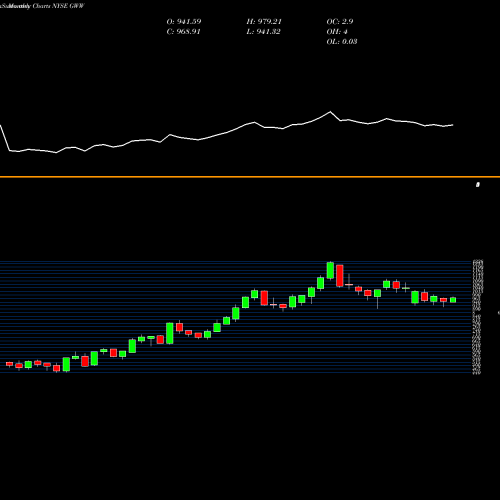Select the high price text H: 979.21
The height and width of the screenshot is (500, 500).
pyautogui.click(x=264, y=22)
